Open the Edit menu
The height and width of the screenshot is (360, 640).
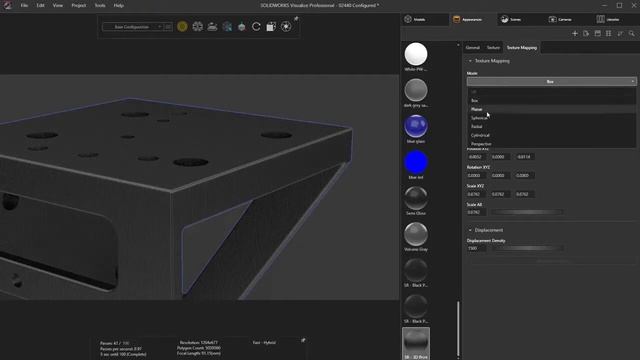pos(40,5)
